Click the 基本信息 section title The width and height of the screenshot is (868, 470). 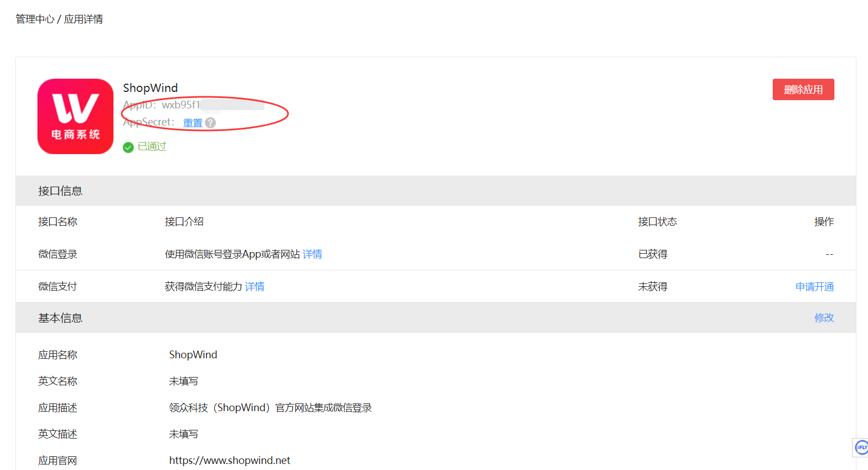[x=60, y=318]
